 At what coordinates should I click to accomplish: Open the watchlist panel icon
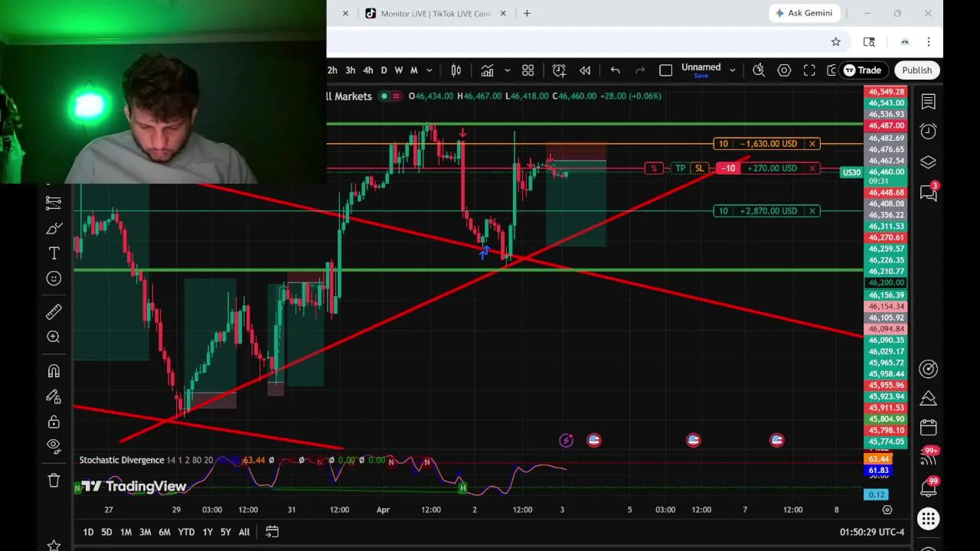(x=929, y=102)
